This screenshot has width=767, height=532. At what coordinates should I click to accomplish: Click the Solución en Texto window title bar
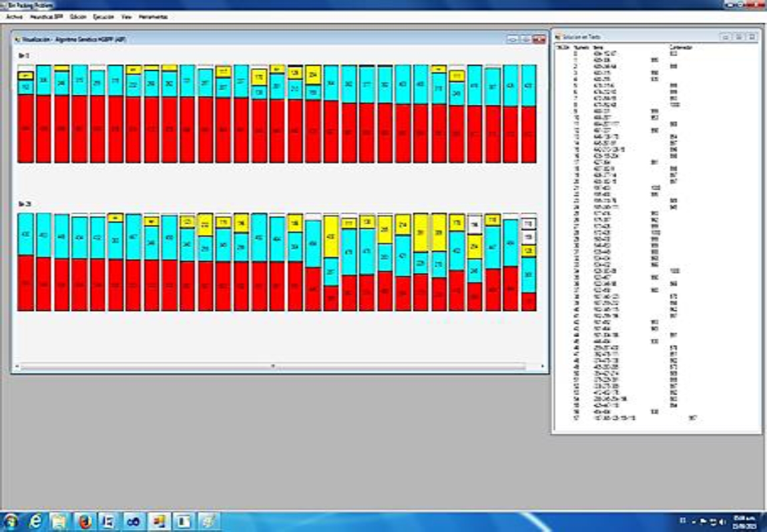click(634, 37)
